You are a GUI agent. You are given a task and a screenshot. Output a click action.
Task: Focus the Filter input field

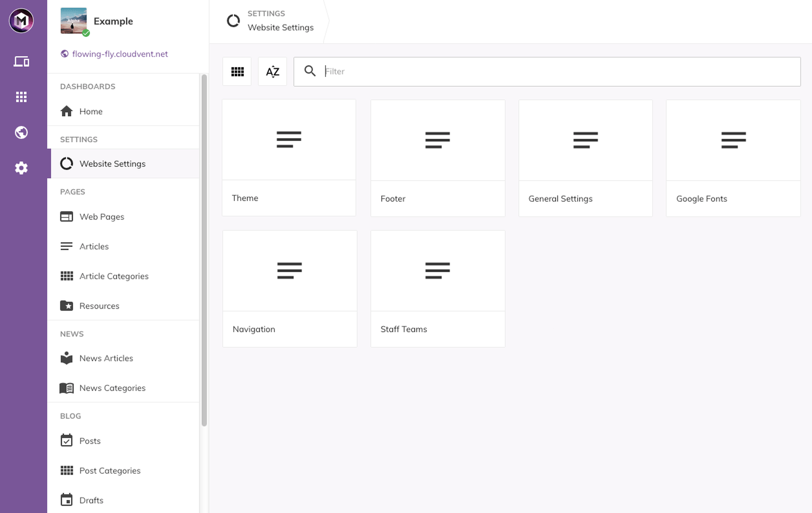[x=550, y=71]
